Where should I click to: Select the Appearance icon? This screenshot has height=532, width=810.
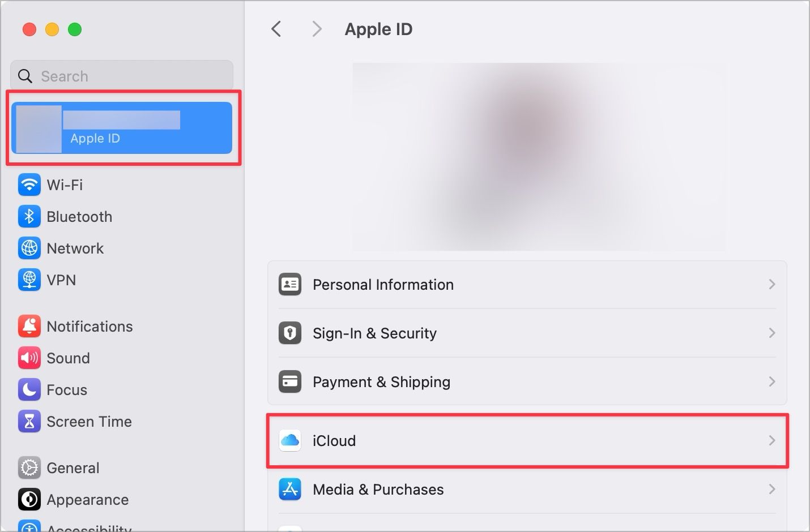(x=29, y=499)
